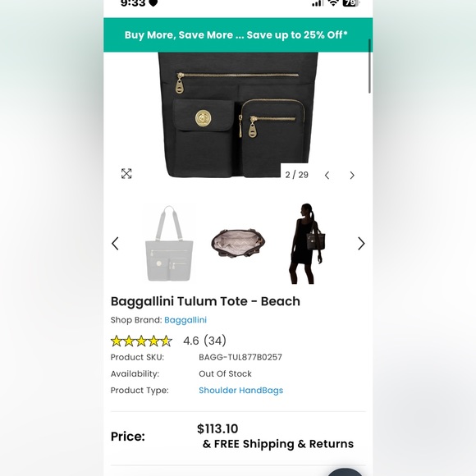This screenshot has height=476, width=476.
Task: Click the page scrollbar on the right edge
Action: 369,66
